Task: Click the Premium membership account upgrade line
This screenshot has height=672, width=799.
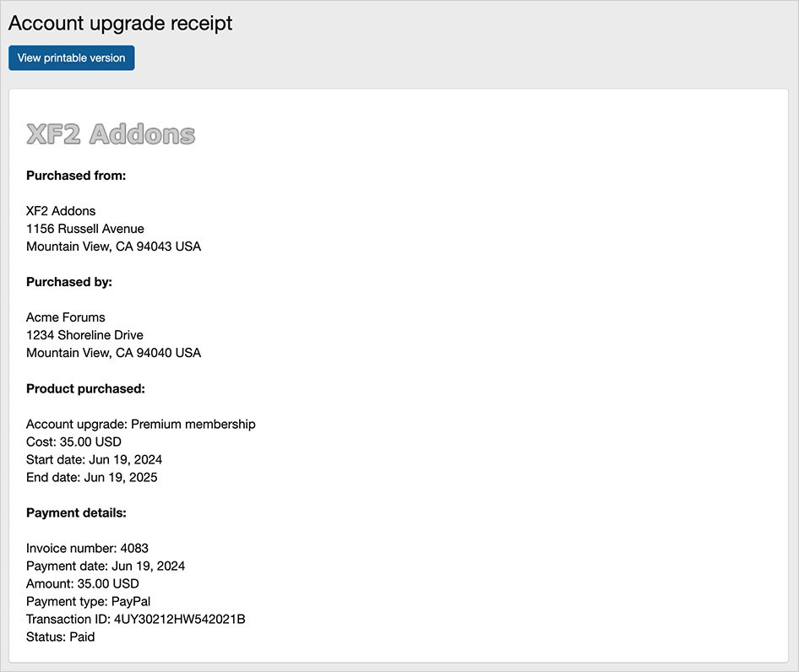Action: tap(140, 424)
